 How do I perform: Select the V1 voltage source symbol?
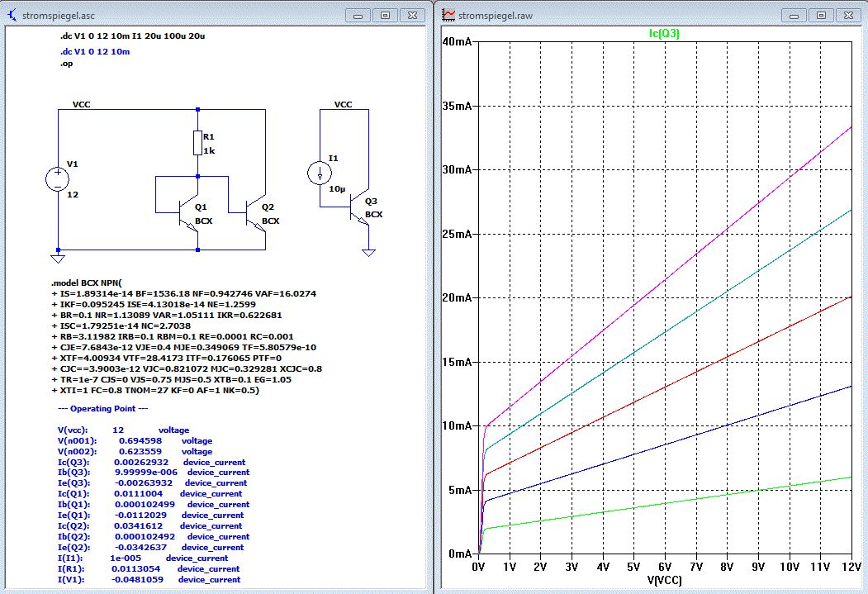click(58, 178)
